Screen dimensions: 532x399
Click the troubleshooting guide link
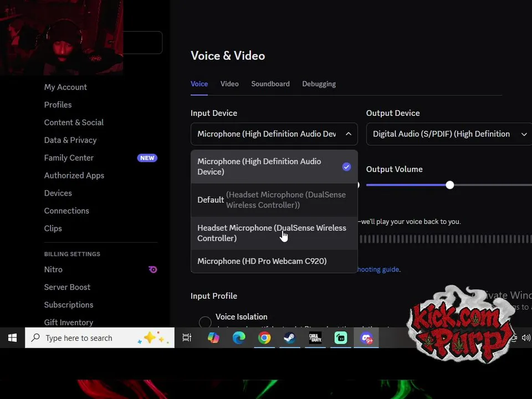(x=378, y=269)
